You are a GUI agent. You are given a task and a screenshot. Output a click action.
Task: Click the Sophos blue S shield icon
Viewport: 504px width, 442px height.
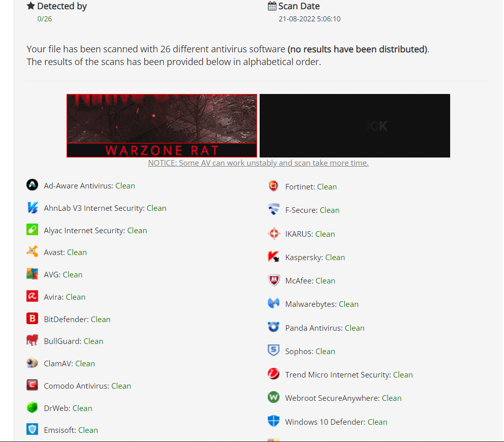273,351
